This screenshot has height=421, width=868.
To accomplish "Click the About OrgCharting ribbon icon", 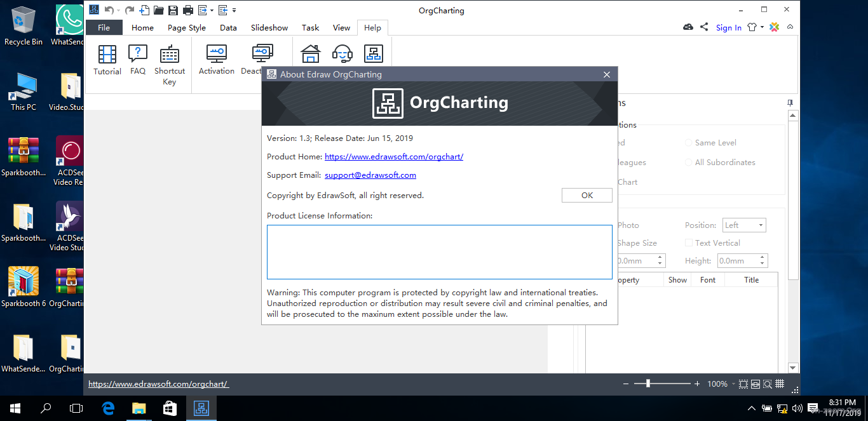I will pos(374,54).
